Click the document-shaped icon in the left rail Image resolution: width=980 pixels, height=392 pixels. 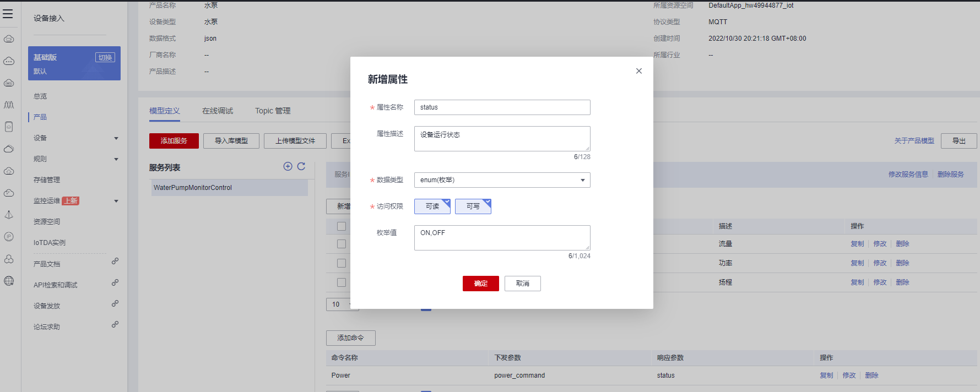pos(9,127)
